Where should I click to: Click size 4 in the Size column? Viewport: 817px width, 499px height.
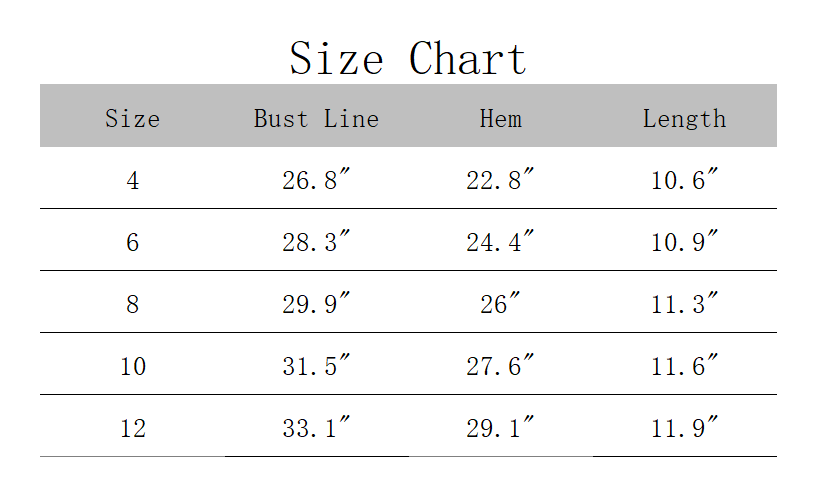[x=132, y=181]
